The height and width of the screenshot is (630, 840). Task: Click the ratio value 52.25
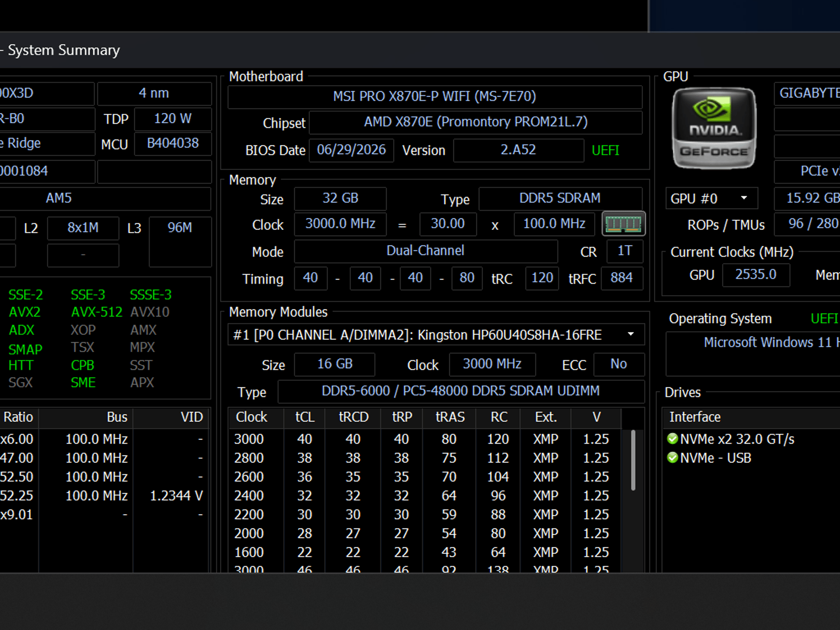[16, 495]
